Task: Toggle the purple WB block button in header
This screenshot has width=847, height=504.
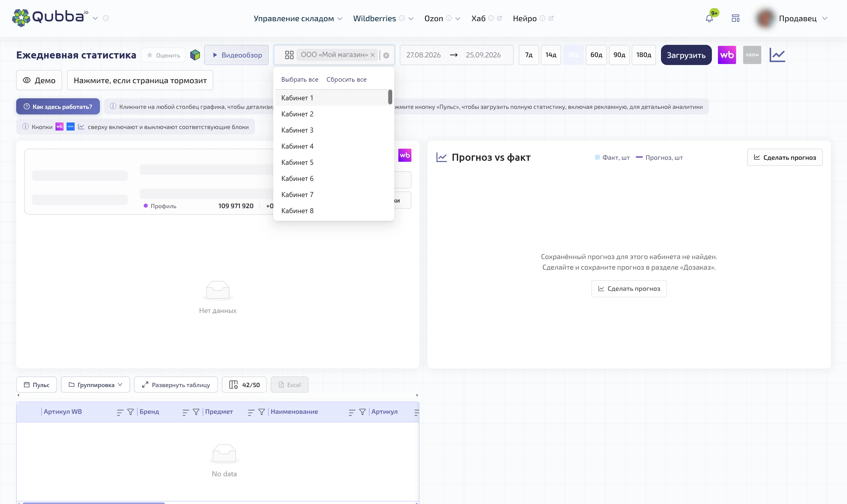Action: (x=727, y=55)
